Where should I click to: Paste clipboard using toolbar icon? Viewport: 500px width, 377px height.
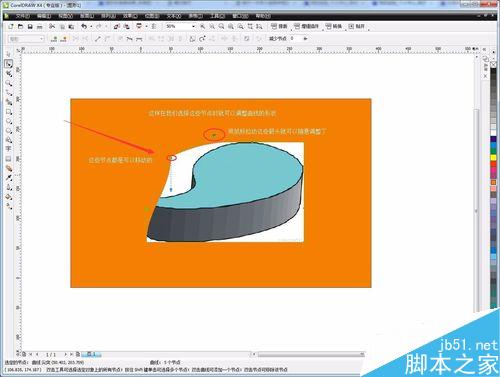(71, 26)
